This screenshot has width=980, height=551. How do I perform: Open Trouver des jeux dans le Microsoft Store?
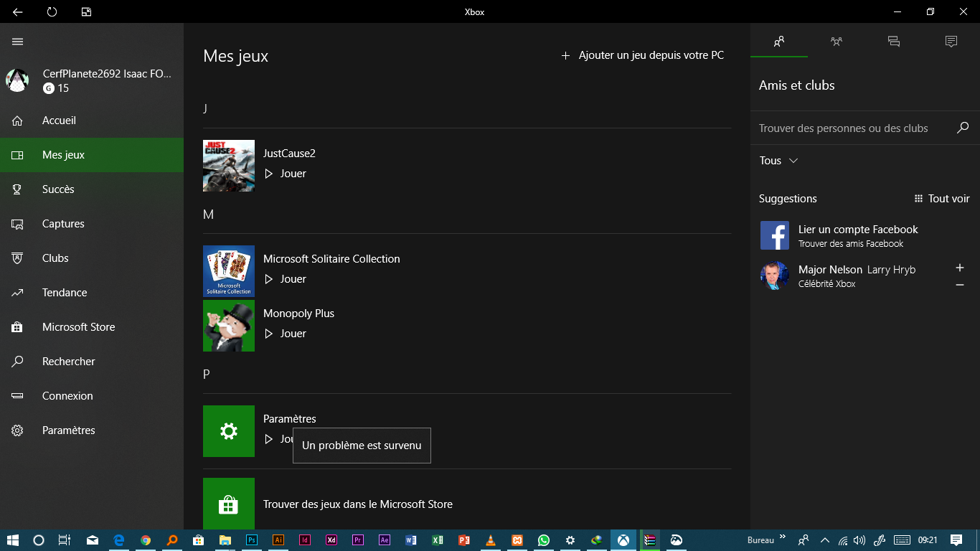[x=358, y=504]
